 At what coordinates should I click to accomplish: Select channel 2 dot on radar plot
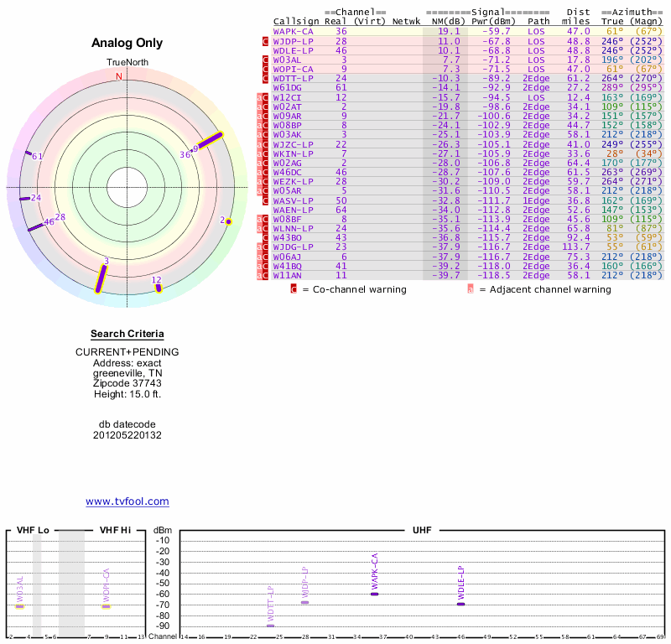pos(227,221)
